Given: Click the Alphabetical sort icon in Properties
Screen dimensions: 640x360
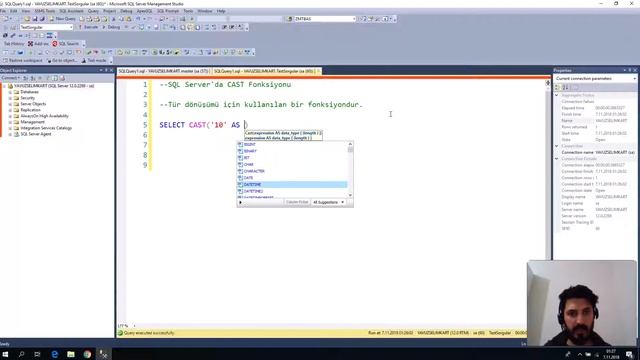Looking at the screenshot, I should click(566, 87).
